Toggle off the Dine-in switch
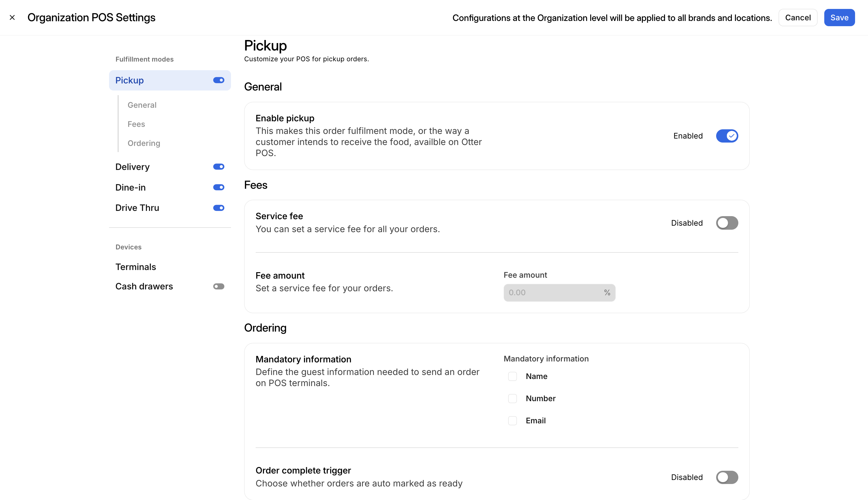Viewport: 868px width, 500px height. coord(218,187)
